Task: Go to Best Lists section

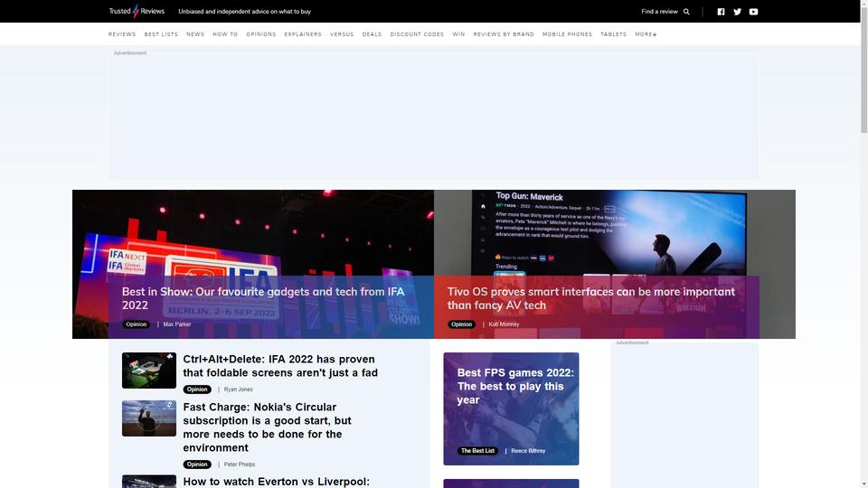Action: (x=161, y=34)
